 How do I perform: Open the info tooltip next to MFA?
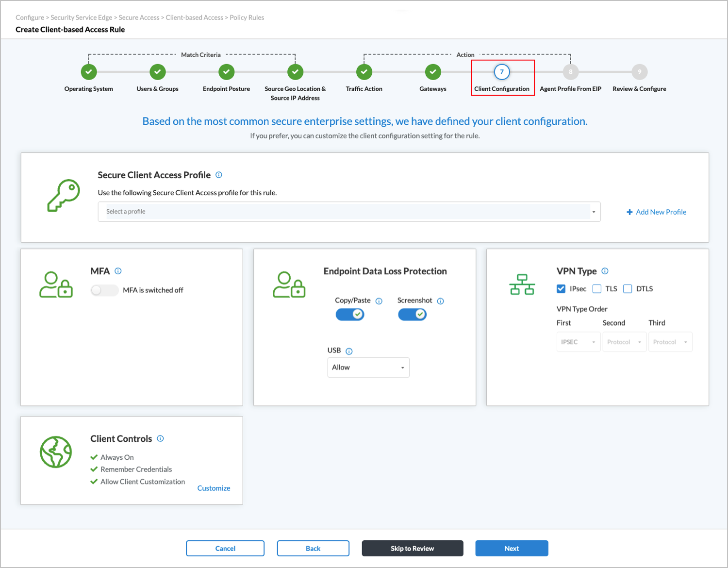pos(118,271)
